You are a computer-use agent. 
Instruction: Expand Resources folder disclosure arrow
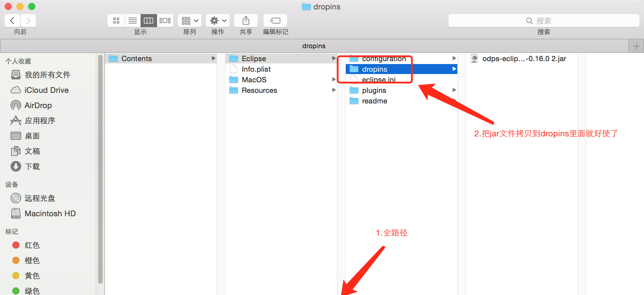point(334,90)
